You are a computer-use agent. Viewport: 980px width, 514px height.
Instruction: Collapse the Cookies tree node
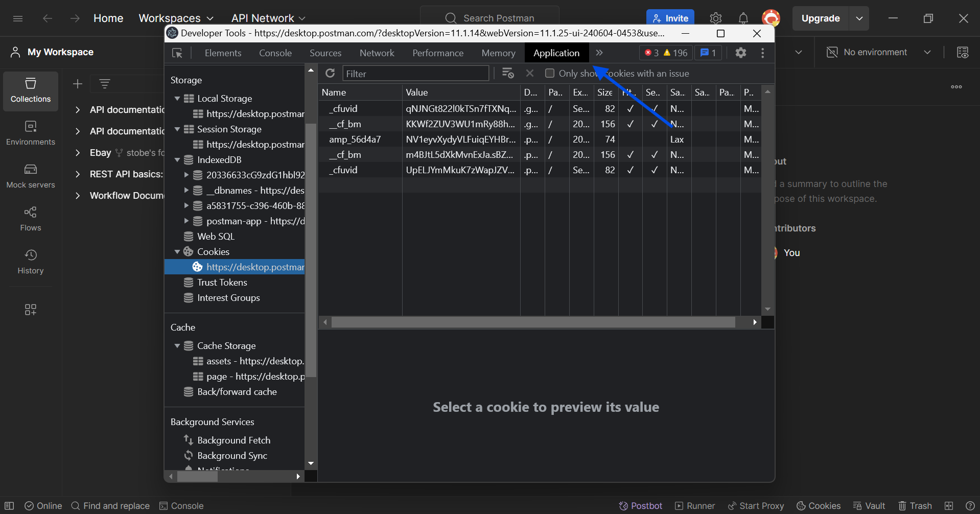click(x=177, y=252)
